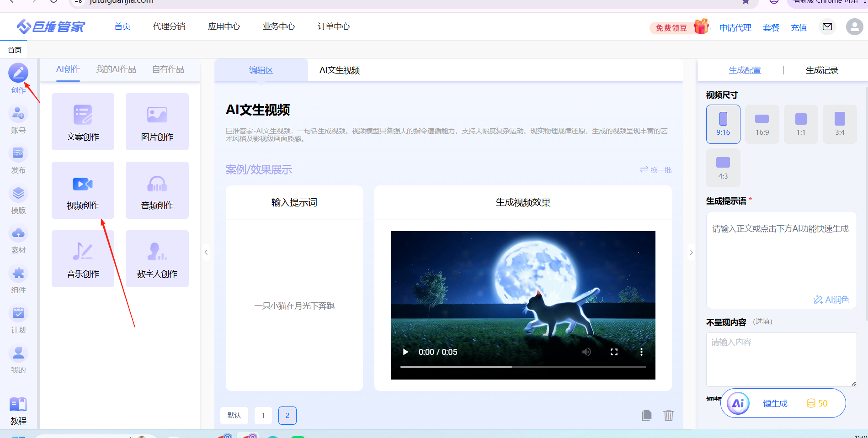This screenshot has width=868, height=438.
Task: Click the 免费领豆 button
Action: [x=671, y=28]
